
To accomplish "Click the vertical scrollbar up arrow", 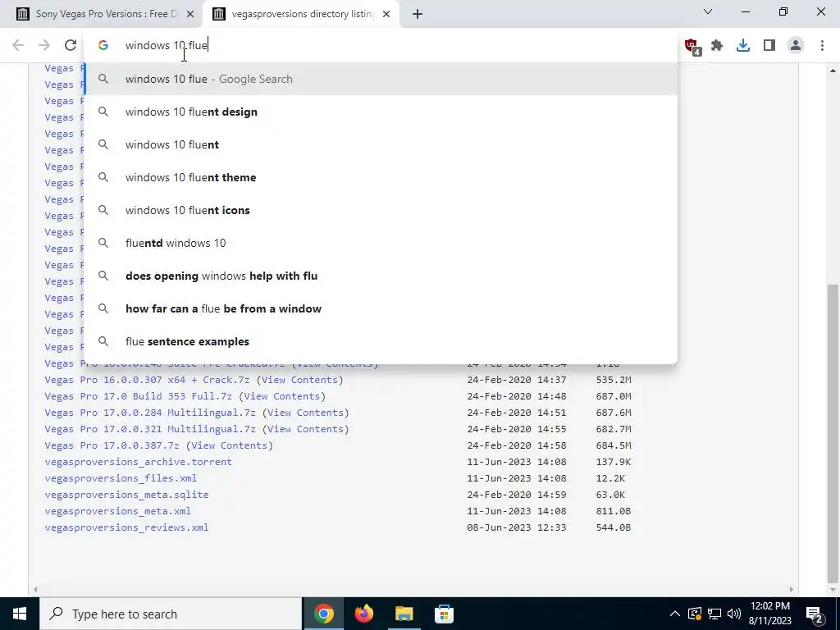I will [833, 71].
